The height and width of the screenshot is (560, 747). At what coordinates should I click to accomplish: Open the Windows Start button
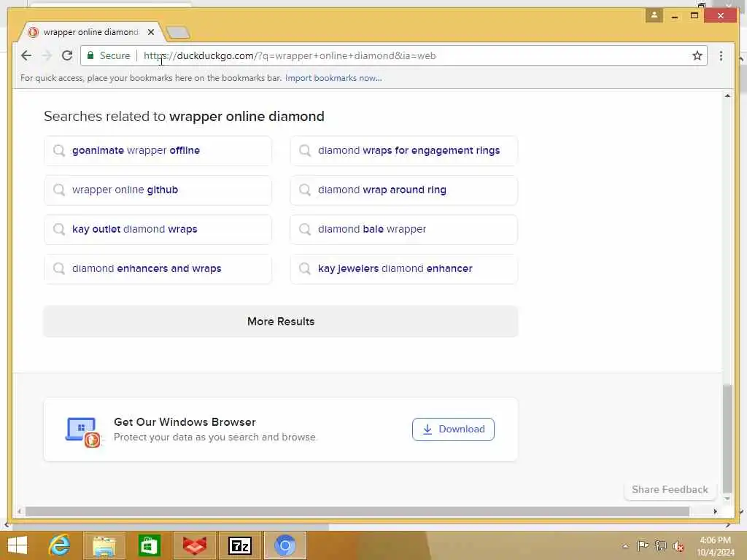(18, 545)
